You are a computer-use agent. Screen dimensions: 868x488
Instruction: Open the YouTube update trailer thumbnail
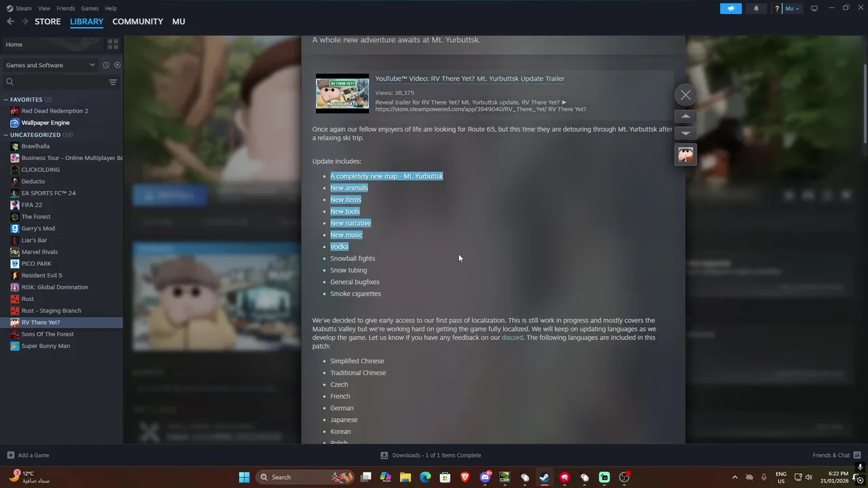[x=342, y=94]
